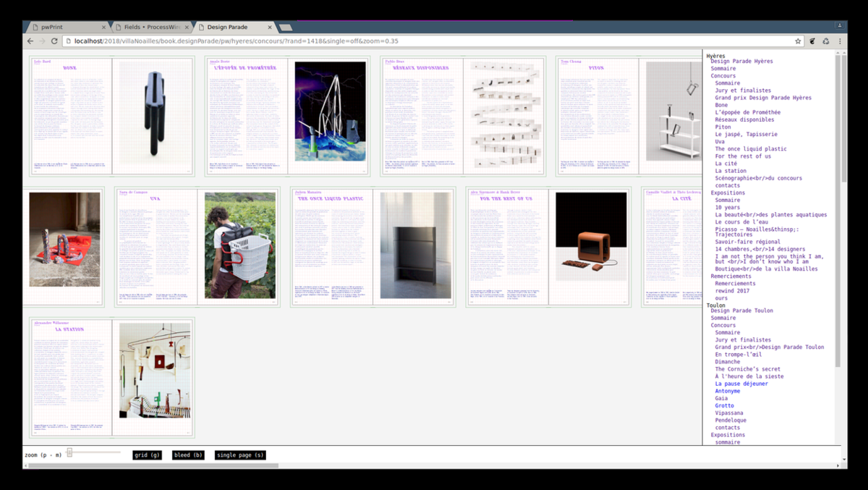This screenshot has height=490, width=868.
Task: Open the Chrome three-dot menu
Action: [840, 41]
